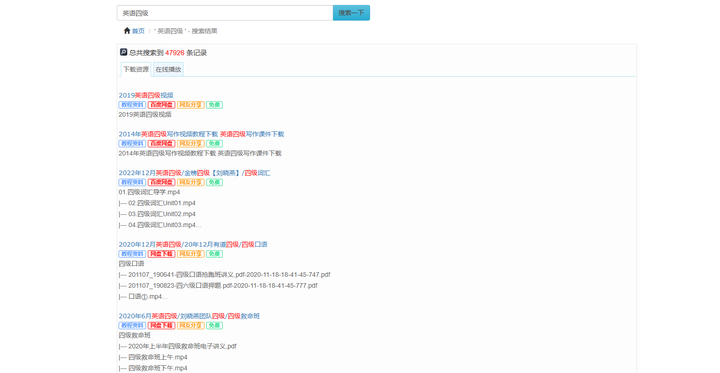Image resolution: width=720 pixels, height=373 pixels.
Task: Click 网盘下载 tag under 2020年6月 四级救命班 result
Action: coord(162,326)
